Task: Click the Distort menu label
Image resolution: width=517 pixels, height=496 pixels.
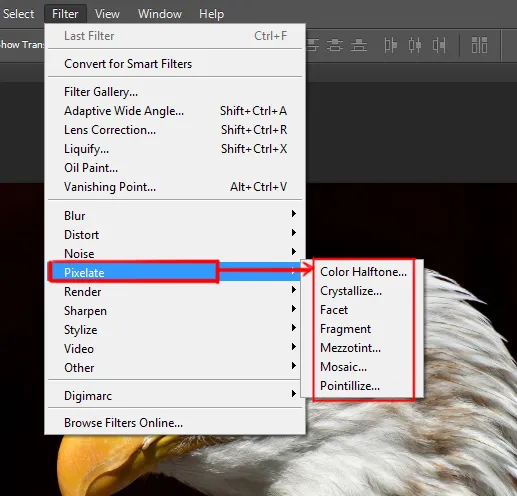Action: (82, 235)
